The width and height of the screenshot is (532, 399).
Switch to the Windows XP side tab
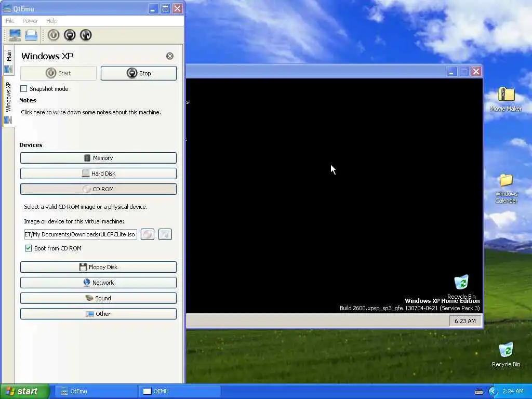(8, 101)
